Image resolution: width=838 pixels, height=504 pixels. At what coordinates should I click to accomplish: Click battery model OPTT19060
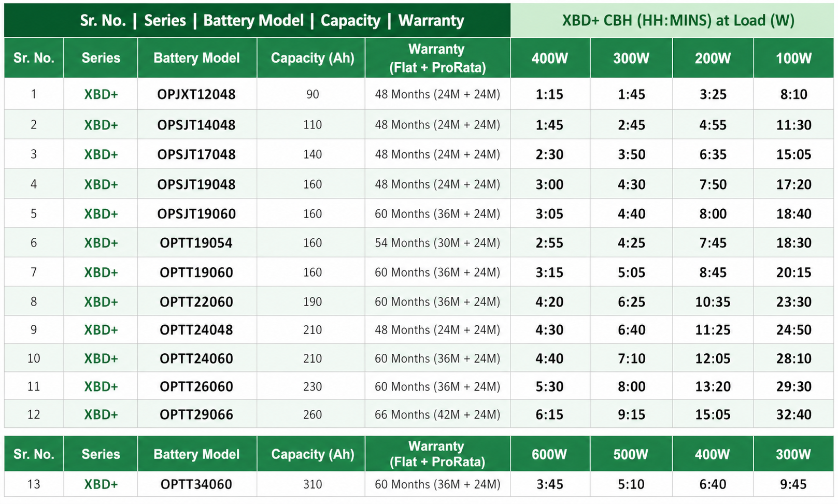tap(196, 272)
